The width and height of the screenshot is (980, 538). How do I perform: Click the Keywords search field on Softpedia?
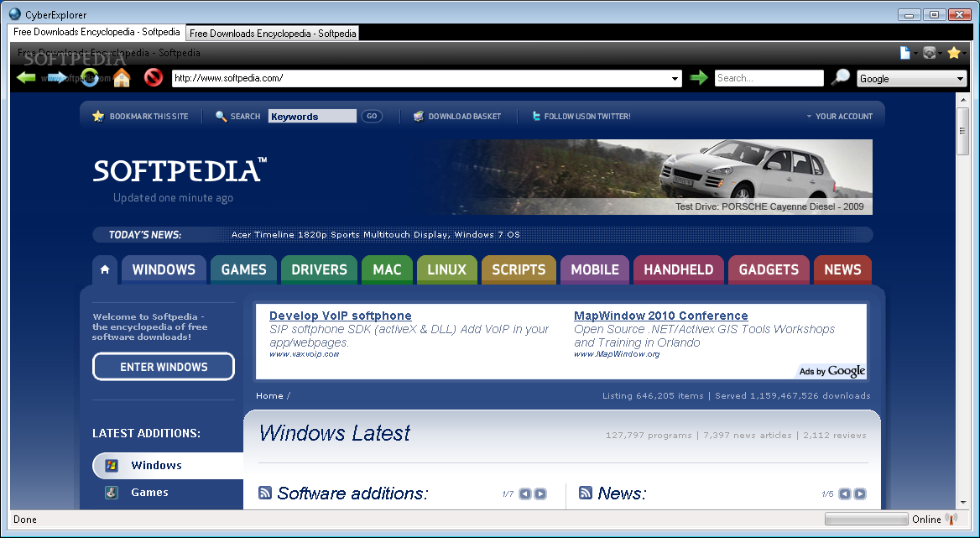point(312,116)
